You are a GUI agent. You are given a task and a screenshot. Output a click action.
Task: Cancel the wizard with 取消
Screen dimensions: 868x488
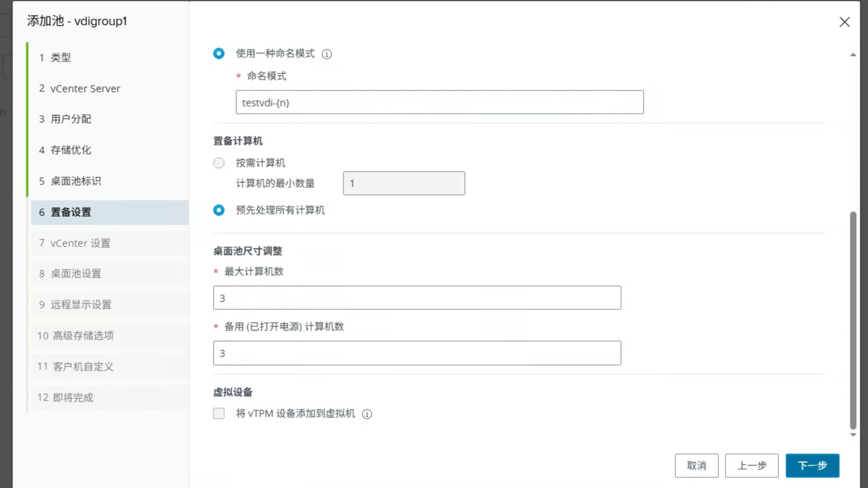pyautogui.click(x=697, y=465)
